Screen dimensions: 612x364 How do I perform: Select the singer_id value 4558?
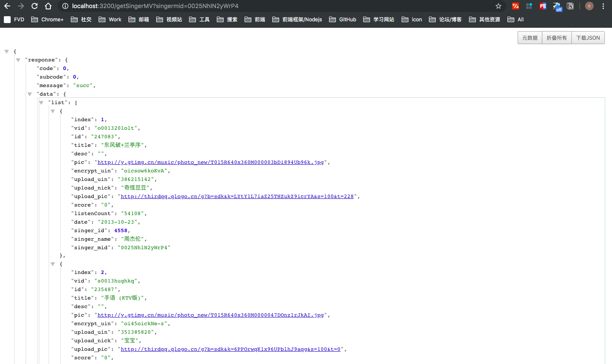(121, 230)
